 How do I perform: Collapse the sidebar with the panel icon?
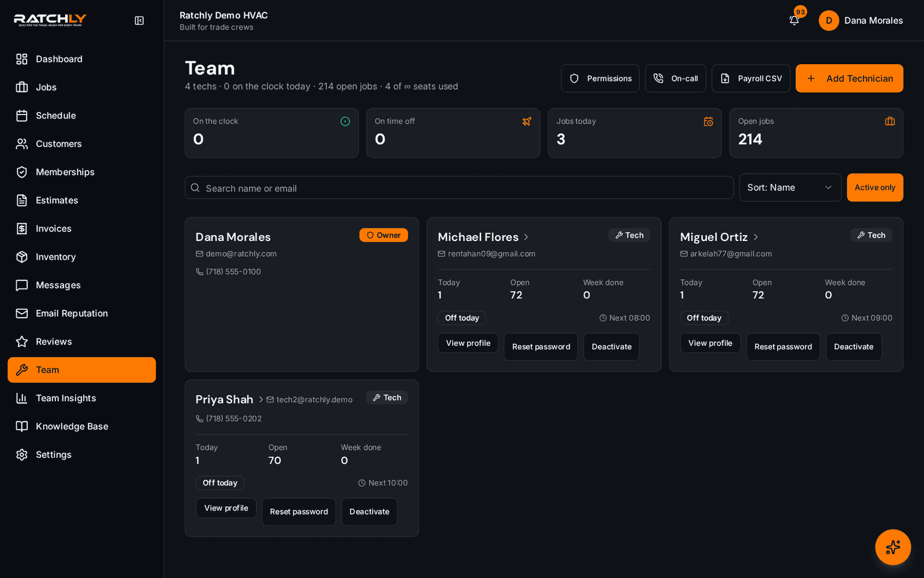click(139, 21)
